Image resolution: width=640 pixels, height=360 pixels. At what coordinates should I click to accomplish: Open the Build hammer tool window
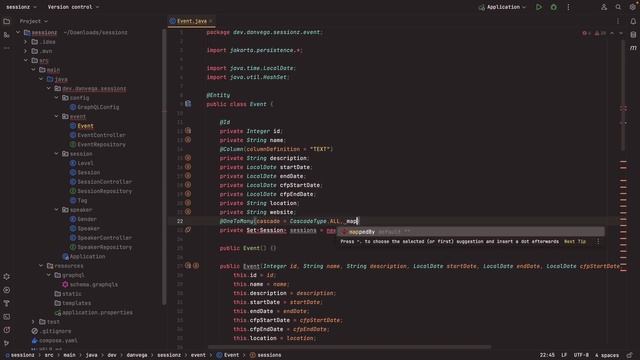tap(7, 303)
